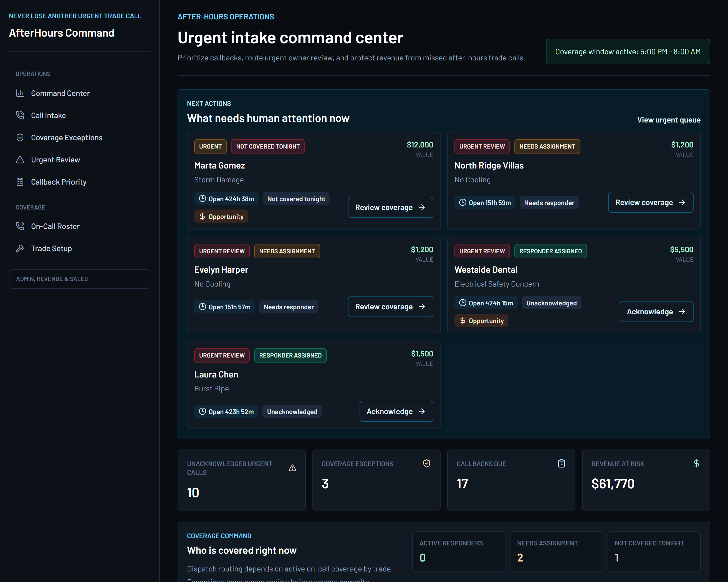The width and height of the screenshot is (728, 582).
Task: Click warning icon on Unacknowledged Urgent Calls card
Action: (x=292, y=468)
